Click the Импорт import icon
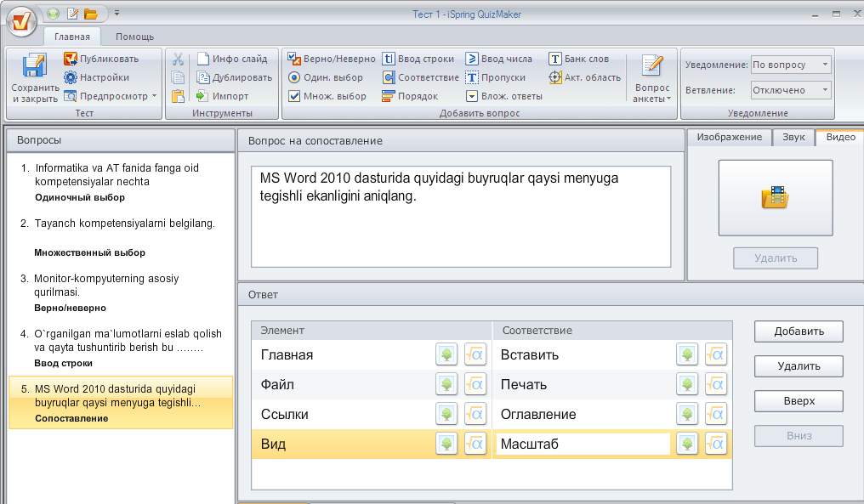Viewport: 864px width, 504px height. 202,96
